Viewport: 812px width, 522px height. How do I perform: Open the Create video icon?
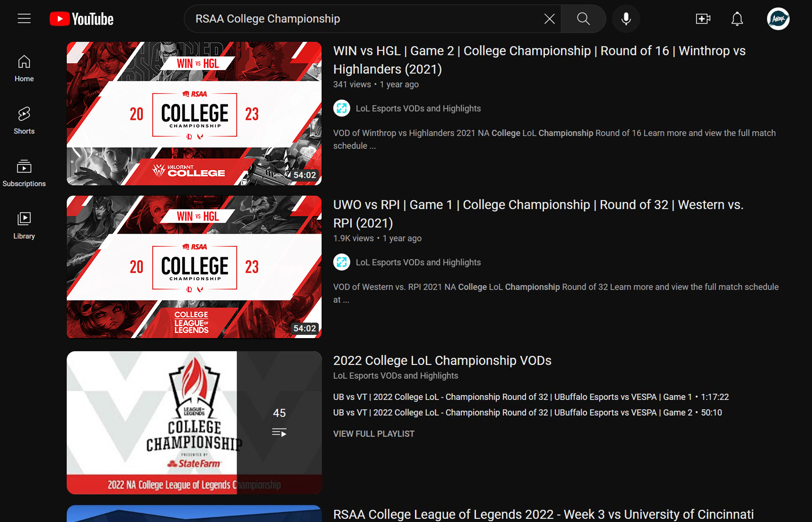click(x=703, y=19)
